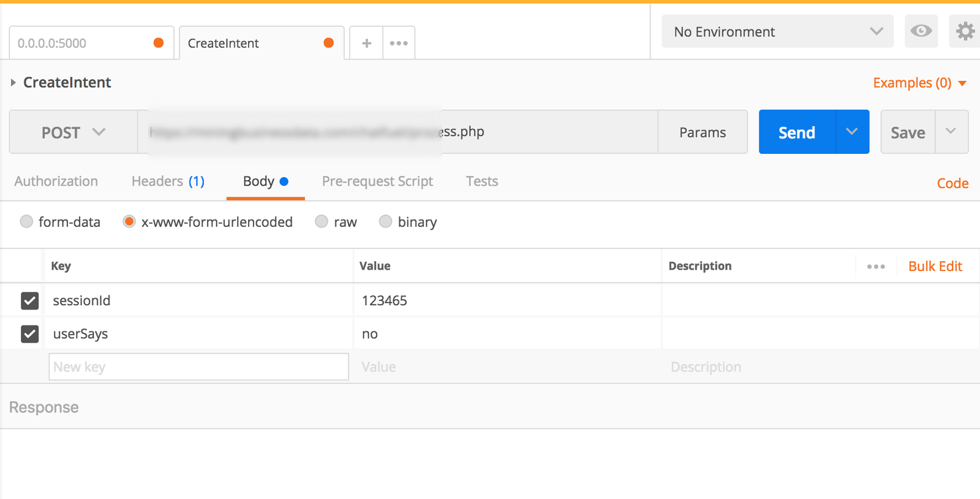This screenshot has width=980, height=499.
Task: Open the column options three-dots icon
Action: tap(876, 266)
